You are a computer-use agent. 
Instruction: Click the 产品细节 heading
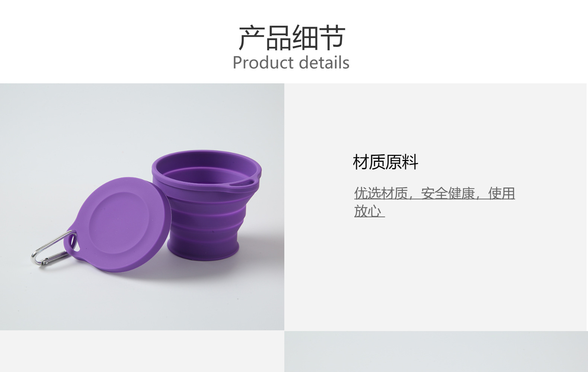291,38
